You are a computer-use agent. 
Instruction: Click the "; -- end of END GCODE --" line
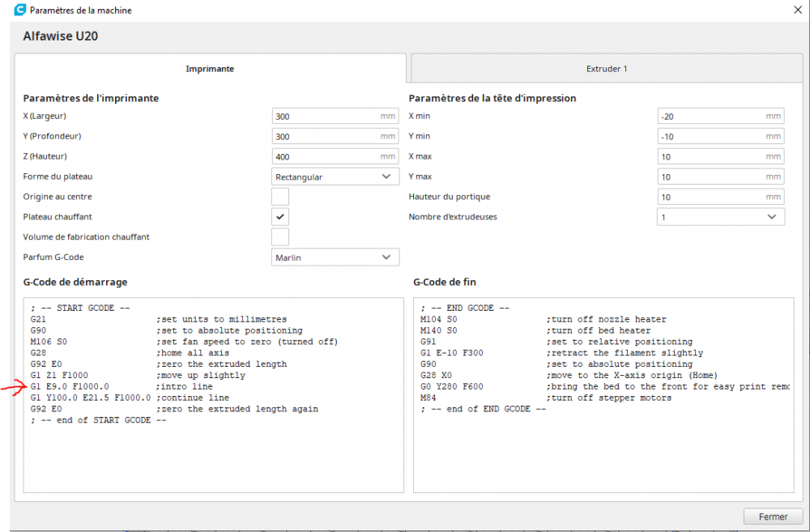coord(483,409)
